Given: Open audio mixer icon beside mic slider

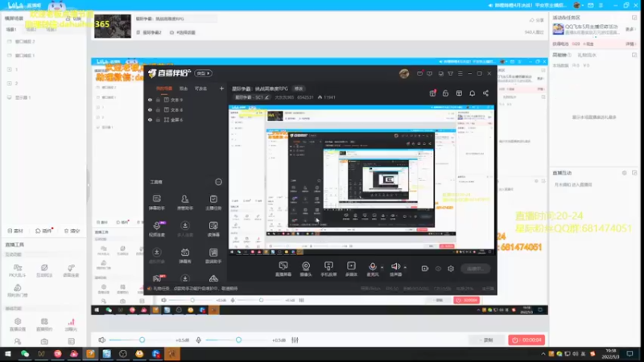Looking at the screenshot, I should click(295, 340).
